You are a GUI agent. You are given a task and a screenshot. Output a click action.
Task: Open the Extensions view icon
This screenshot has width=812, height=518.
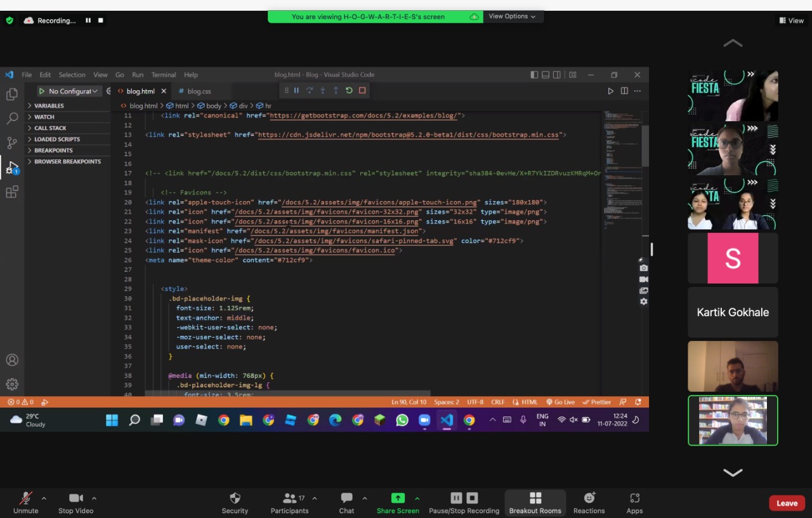11,192
